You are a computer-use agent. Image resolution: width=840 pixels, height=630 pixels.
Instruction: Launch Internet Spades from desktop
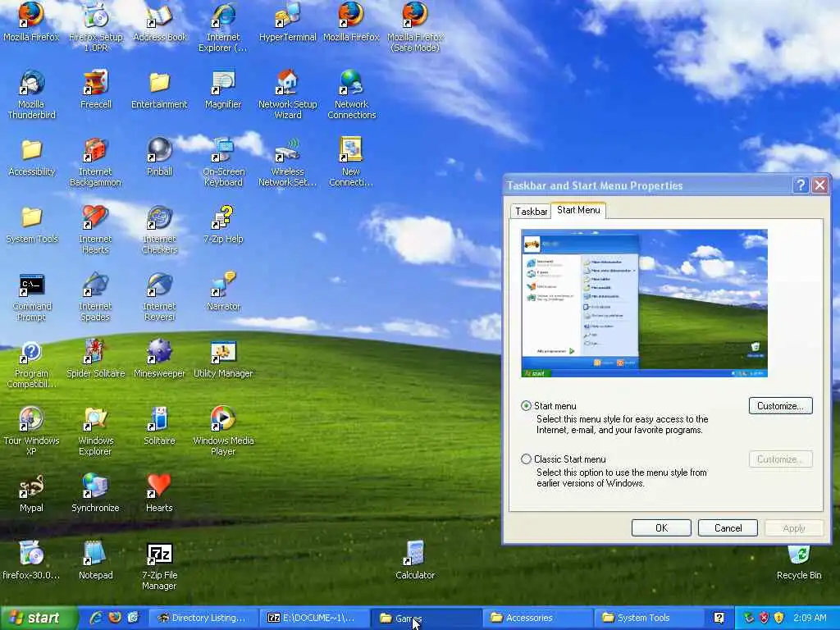(95, 296)
